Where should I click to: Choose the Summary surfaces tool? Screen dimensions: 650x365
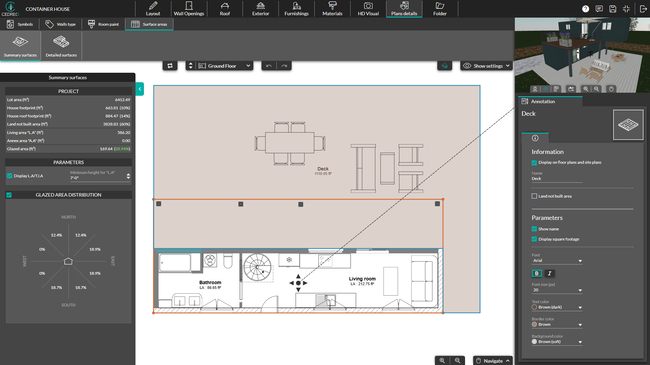[20, 46]
